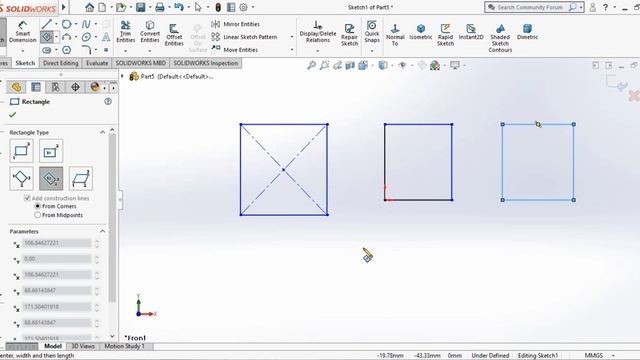Toggle Add construction lines checkbox
The image size is (640, 360).
point(27,198)
